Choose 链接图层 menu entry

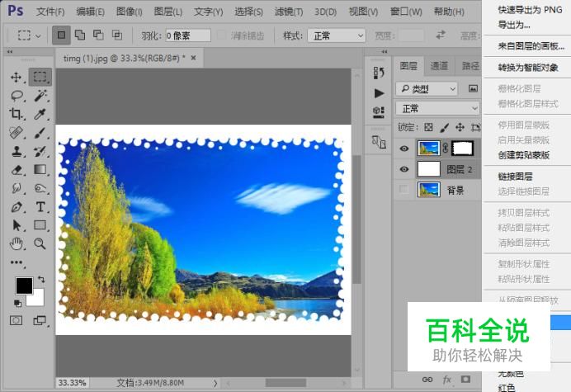515,177
